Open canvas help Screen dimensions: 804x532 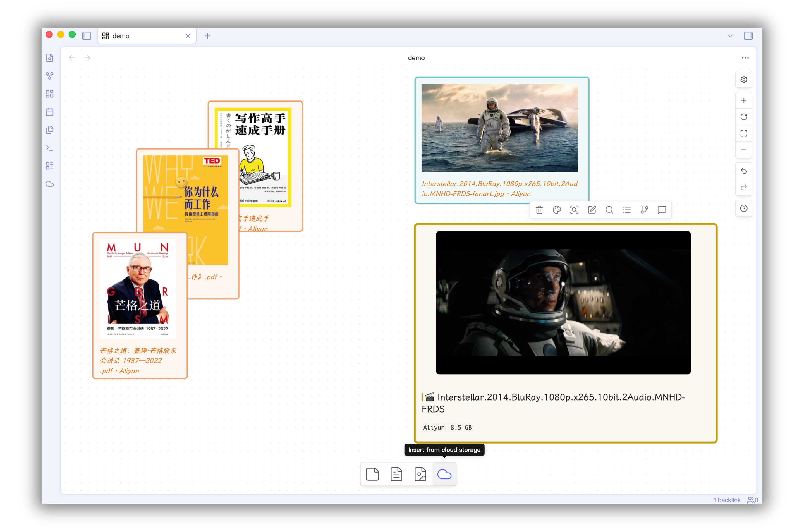pos(744,209)
